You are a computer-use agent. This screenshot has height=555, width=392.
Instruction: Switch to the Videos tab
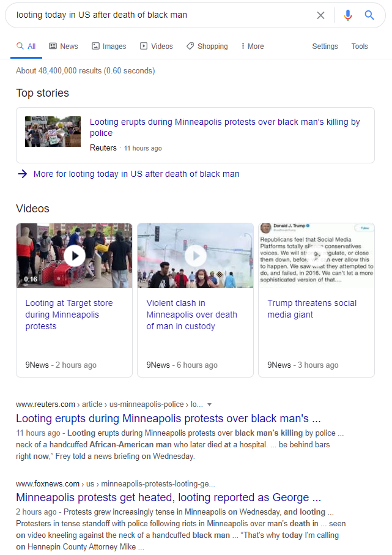coord(157,47)
